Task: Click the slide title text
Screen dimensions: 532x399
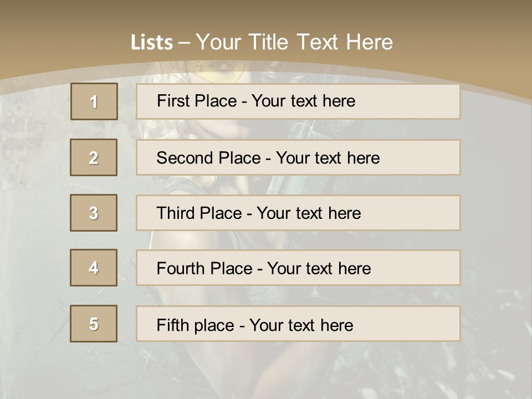Action: [x=262, y=42]
